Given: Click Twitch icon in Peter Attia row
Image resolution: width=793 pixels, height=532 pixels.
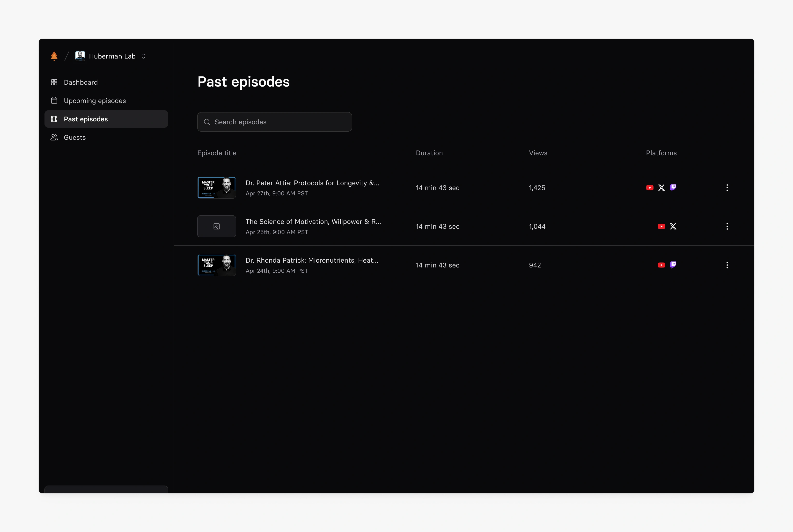Looking at the screenshot, I should click(673, 188).
